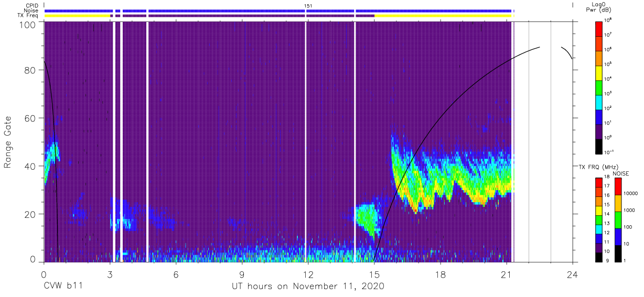
Task: Click the 60 tick on Range Gate axis
Action: [x=30, y=118]
